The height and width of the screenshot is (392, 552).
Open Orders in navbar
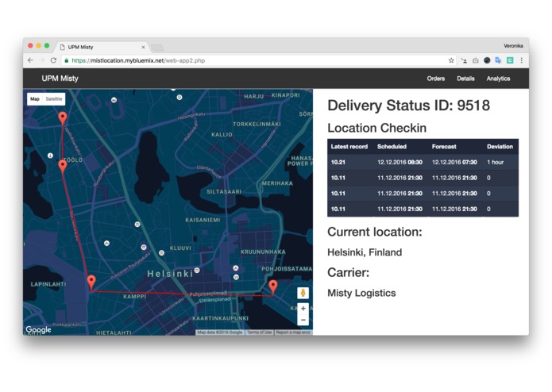(436, 79)
